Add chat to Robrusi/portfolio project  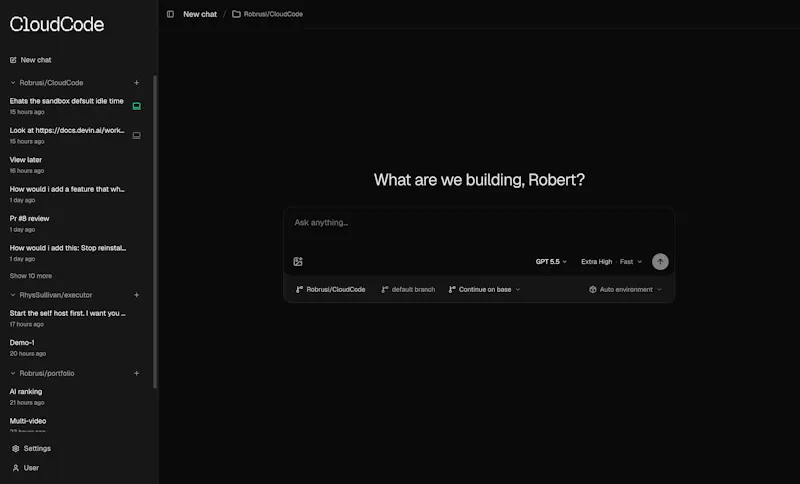tap(136, 373)
